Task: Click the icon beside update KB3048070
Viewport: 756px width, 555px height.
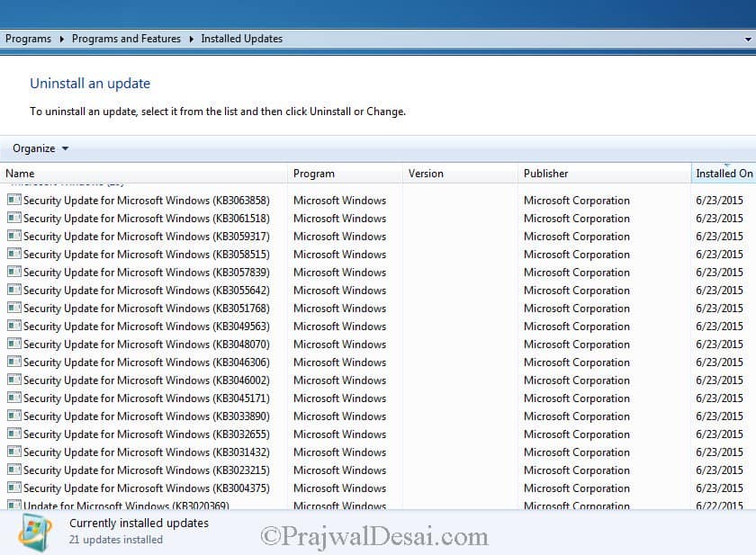Action: (14, 344)
